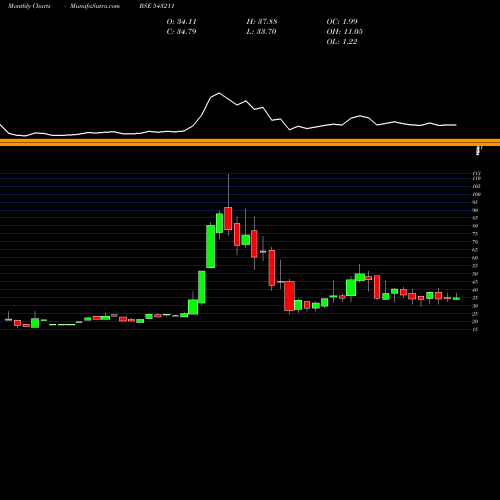Click the last green candle at chart's right end
Image resolution: width=500 pixels, height=500 pixels.
click(456, 299)
